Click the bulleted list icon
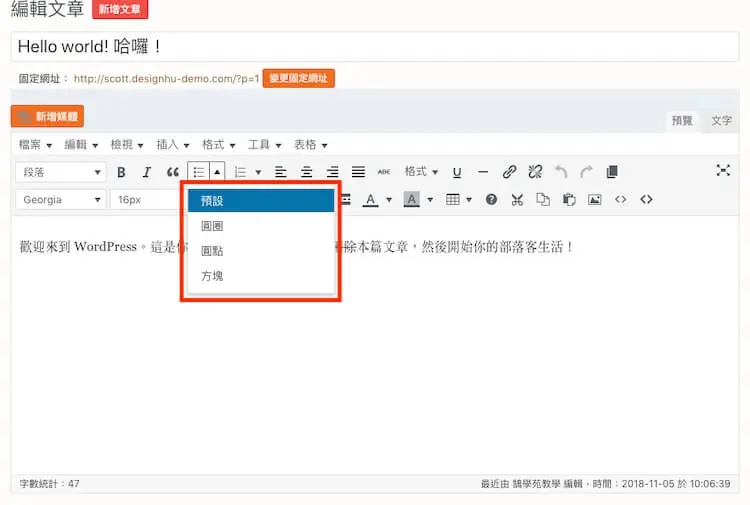 (199, 172)
